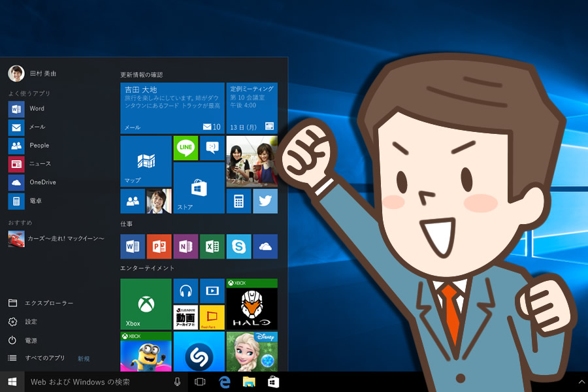
Task: Click the エンターテイメント group header
Action: [147, 269]
